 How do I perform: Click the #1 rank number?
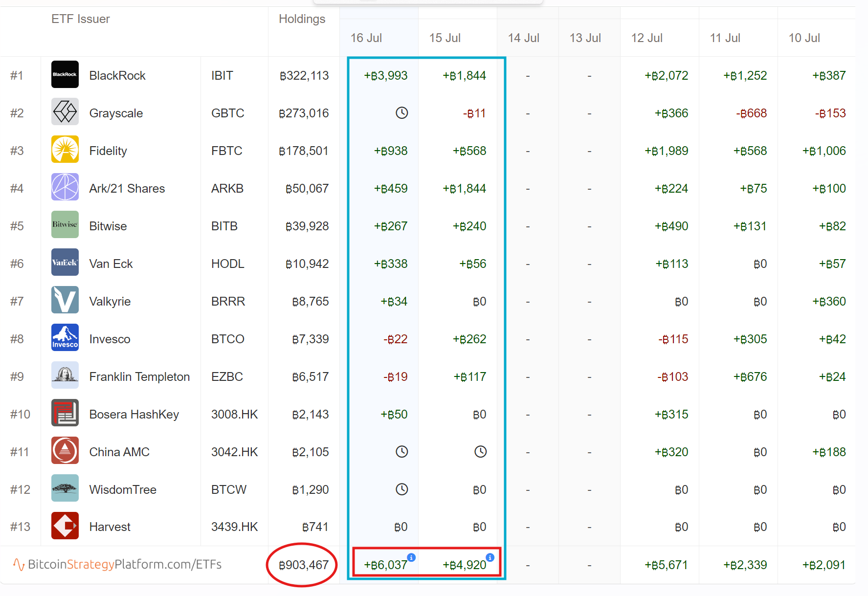coord(17,76)
